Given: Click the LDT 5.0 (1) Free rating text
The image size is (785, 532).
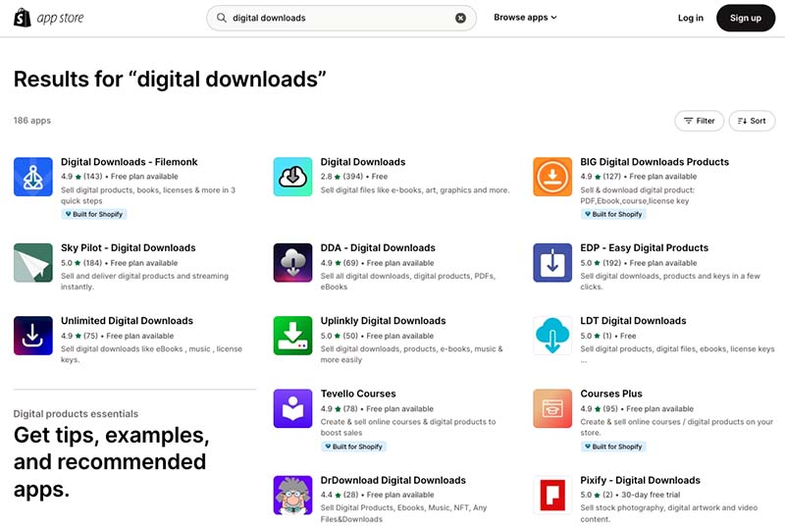Looking at the screenshot, I should pos(607,336).
